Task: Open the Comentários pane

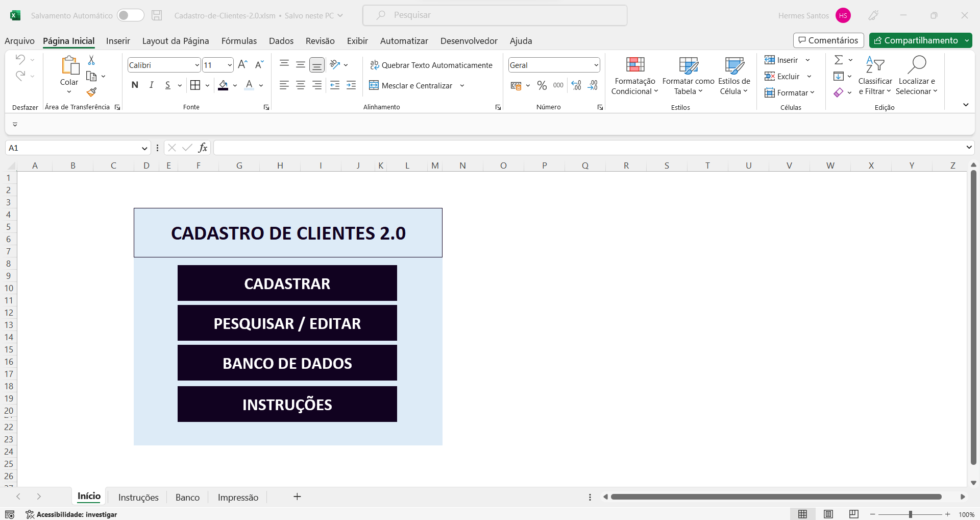Action: point(828,40)
